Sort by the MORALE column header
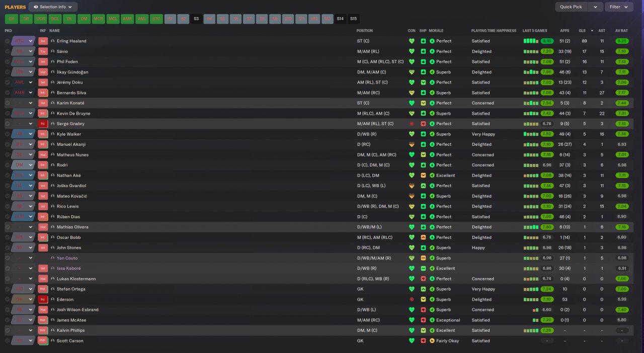This screenshot has height=353, width=644. click(x=436, y=31)
